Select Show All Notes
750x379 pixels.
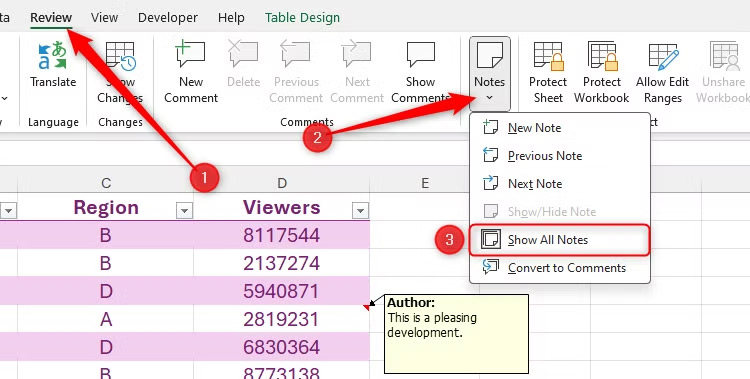pyautogui.click(x=560, y=240)
